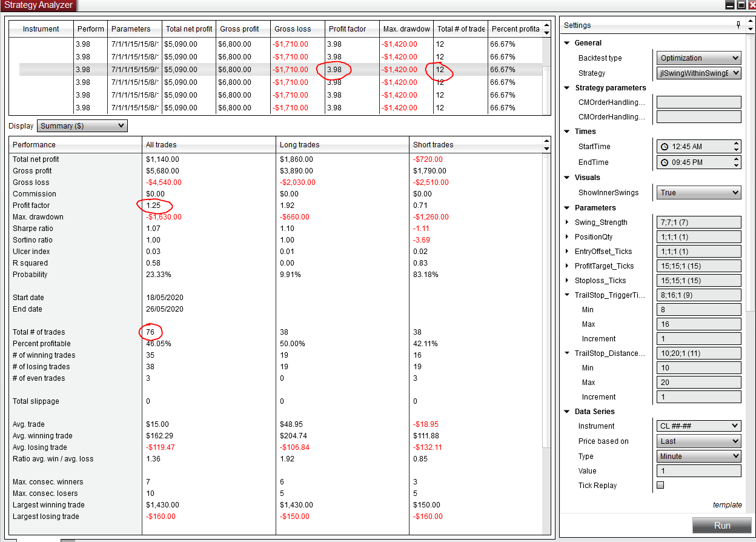Click the Run button

click(721, 525)
